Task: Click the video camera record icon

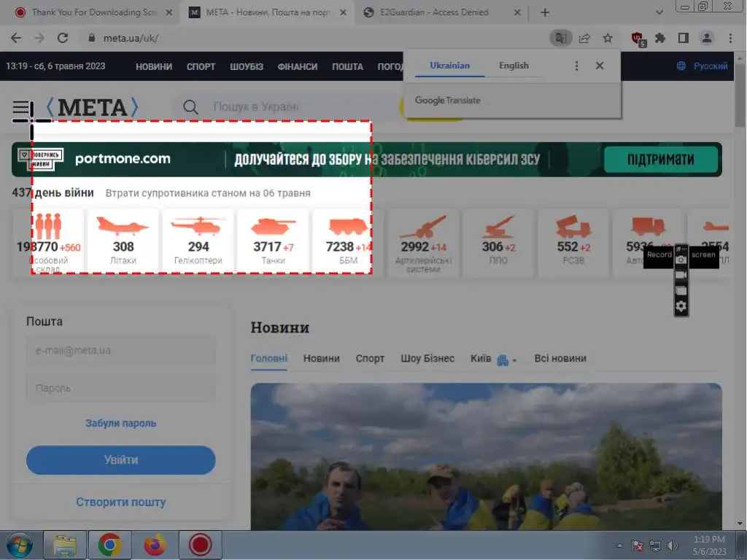Action: click(x=681, y=275)
